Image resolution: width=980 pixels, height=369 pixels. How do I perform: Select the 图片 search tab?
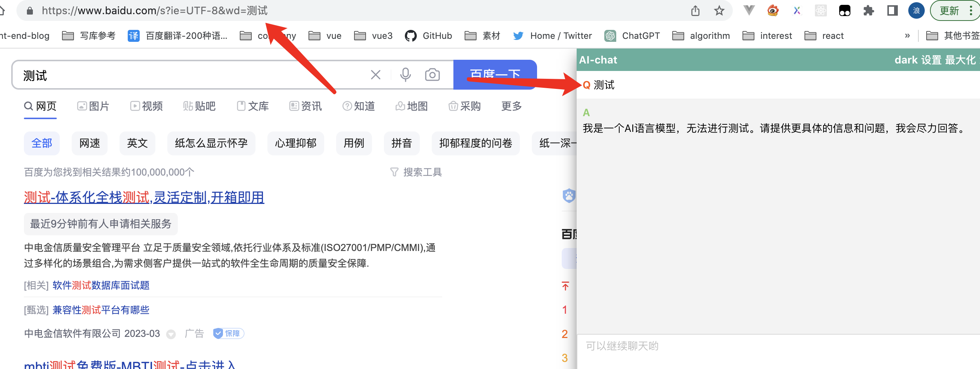(93, 106)
